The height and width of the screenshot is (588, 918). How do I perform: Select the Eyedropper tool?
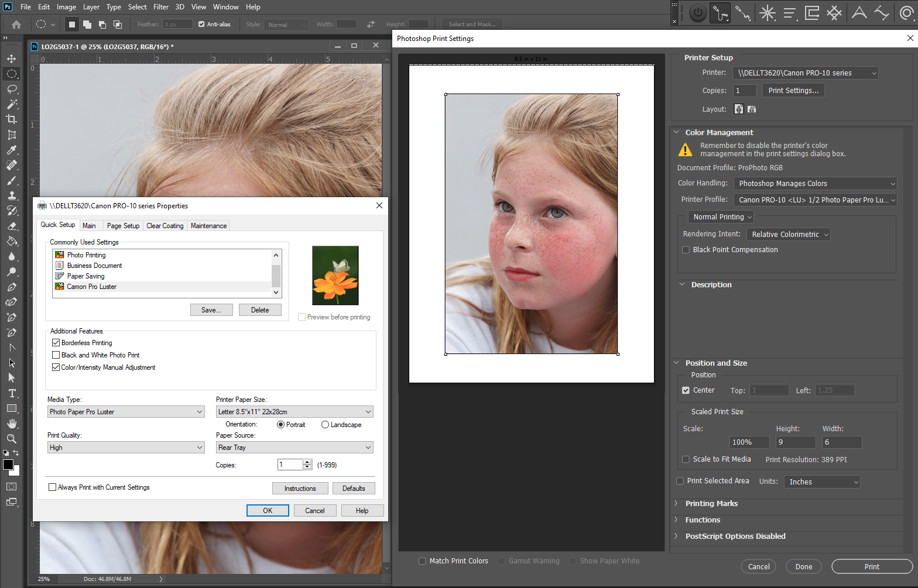click(11, 150)
